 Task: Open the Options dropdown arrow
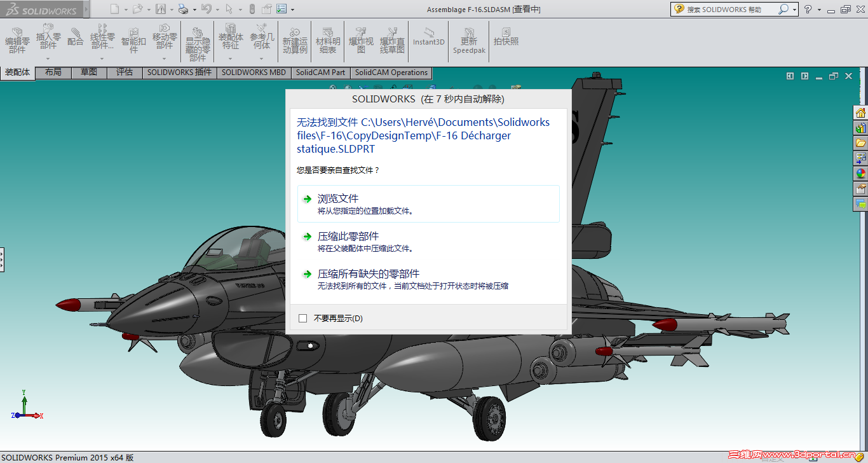[x=292, y=10]
